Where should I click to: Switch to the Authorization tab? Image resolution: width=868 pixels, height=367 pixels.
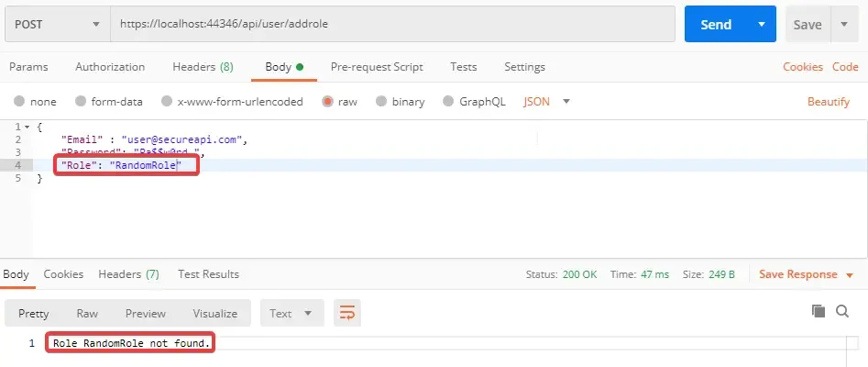110,67
